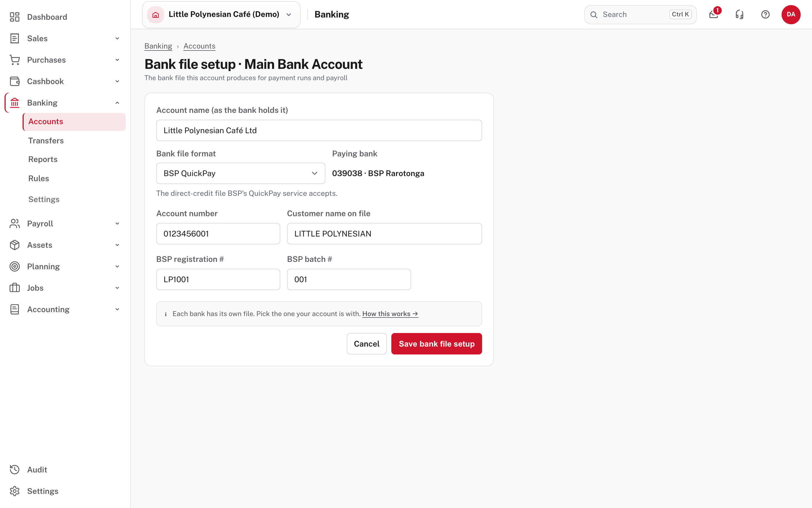Click the Cancel button
Viewport: 812px width, 508px height.
(x=367, y=344)
